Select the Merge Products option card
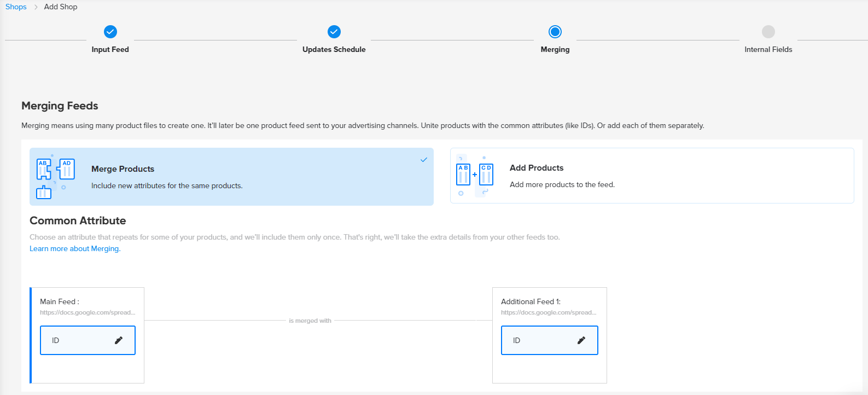The height and width of the screenshot is (395, 868). pyautogui.click(x=231, y=177)
